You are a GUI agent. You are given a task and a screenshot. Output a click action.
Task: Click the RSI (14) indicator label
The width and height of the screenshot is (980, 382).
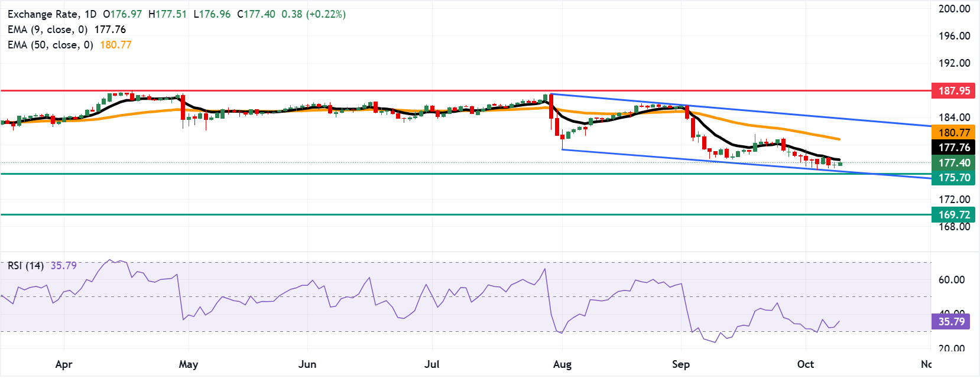[x=25, y=266]
